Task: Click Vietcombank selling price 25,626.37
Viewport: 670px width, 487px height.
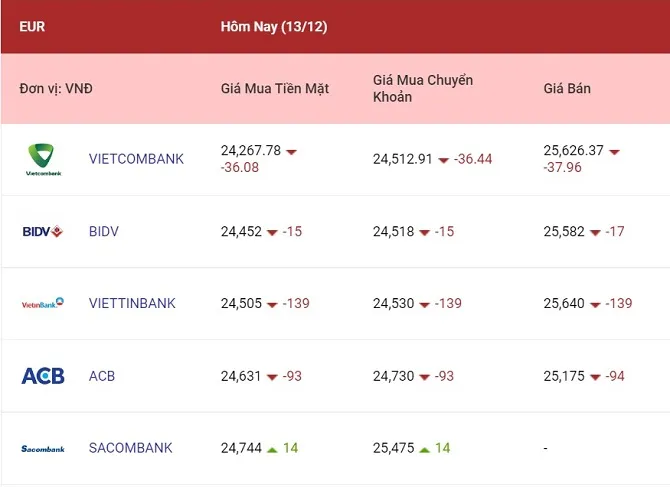Action: (573, 150)
